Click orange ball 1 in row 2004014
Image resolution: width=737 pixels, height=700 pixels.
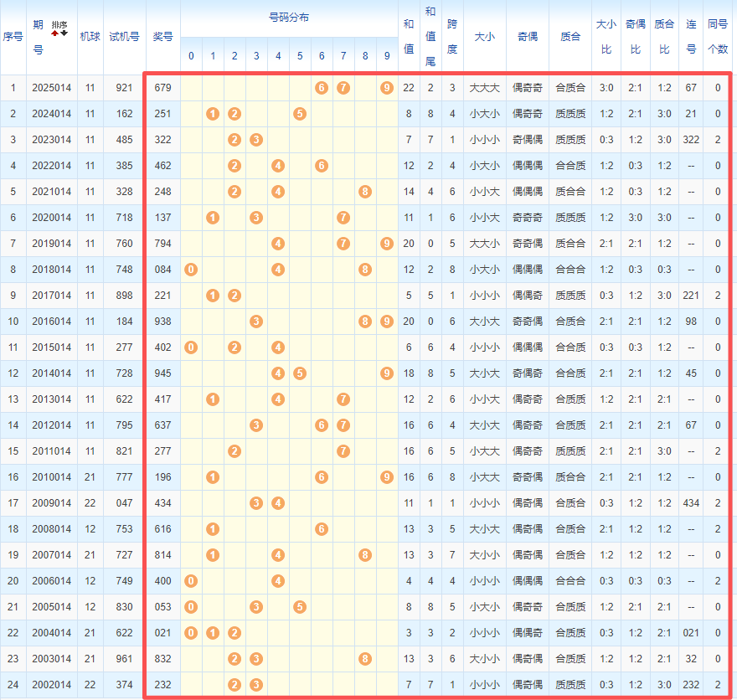click(213, 633)
